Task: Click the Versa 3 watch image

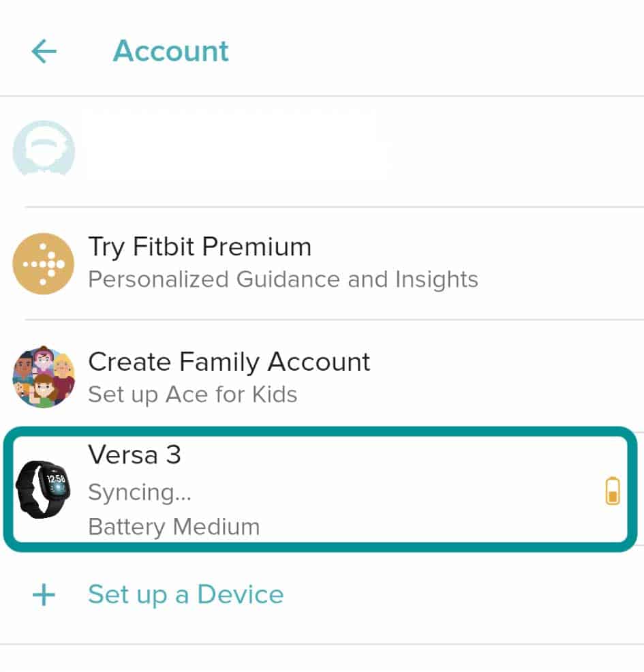Action: tap(42, 488)
